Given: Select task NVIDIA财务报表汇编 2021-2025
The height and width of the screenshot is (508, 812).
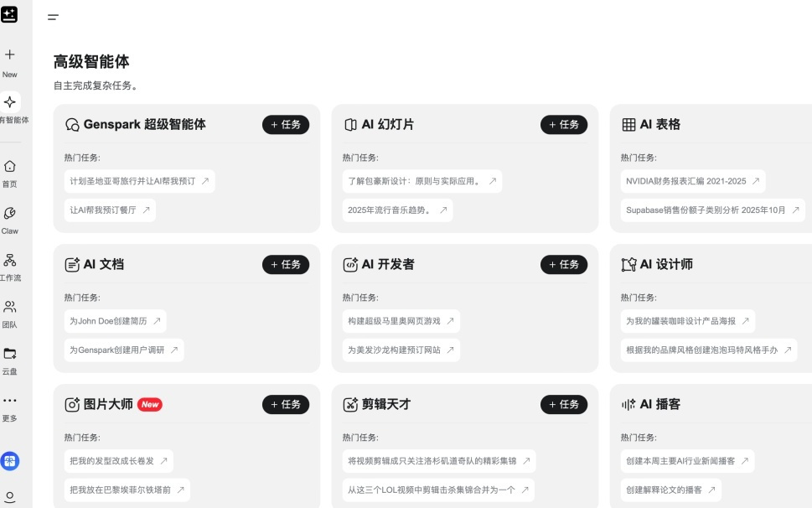Looking at the screenshot, I should (x=693, y=181).
